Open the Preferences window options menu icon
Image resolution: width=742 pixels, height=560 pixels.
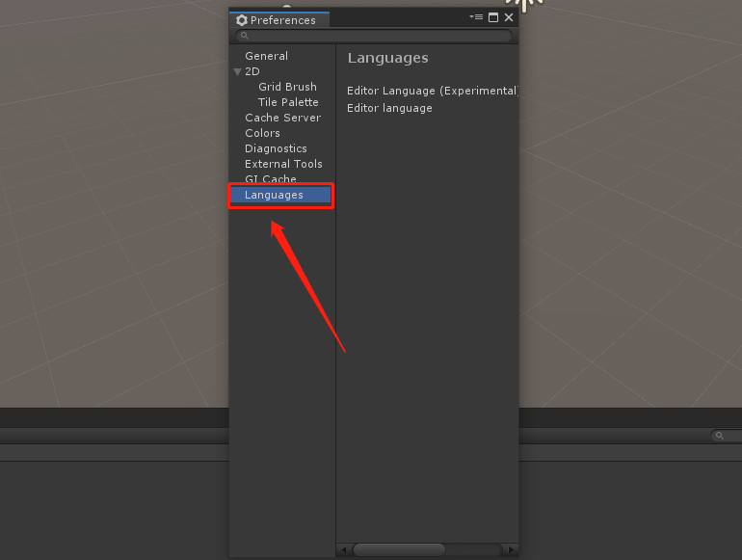[x=476, y=17]
